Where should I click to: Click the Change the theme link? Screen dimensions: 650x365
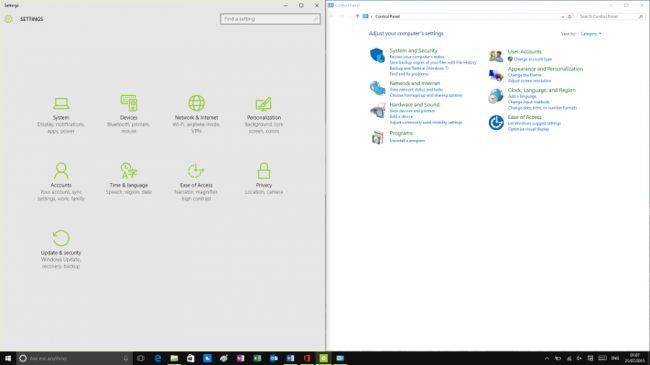(524, 75)
